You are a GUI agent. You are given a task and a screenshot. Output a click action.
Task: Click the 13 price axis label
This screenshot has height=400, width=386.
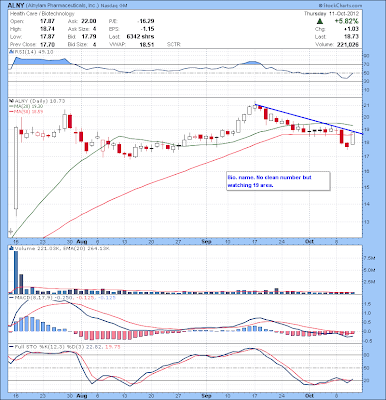(367, 221)
